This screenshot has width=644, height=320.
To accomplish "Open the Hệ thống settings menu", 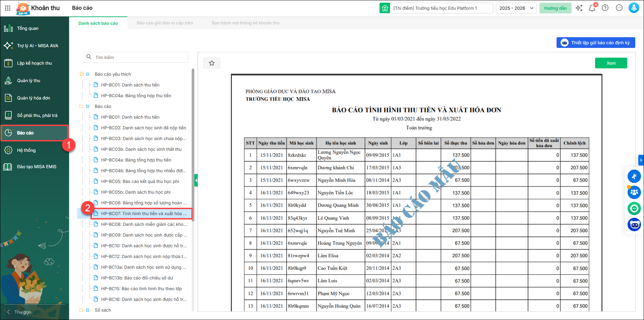I will tap(26, 150).
